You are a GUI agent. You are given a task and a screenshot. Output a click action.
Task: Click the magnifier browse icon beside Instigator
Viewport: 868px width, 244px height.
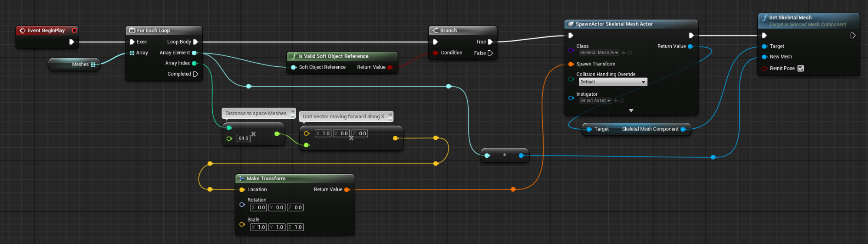click(622, 101)
